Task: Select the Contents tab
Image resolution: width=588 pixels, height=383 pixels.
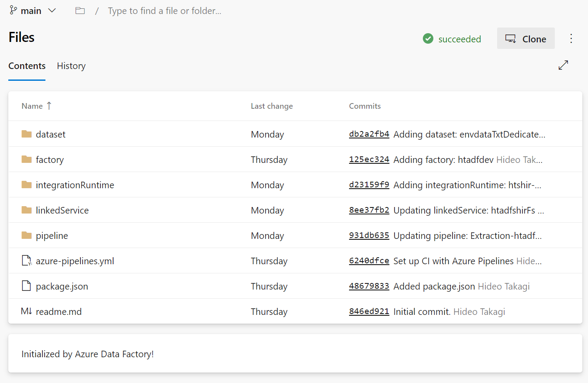Action: pyautogui.click(x=27, y=66)
